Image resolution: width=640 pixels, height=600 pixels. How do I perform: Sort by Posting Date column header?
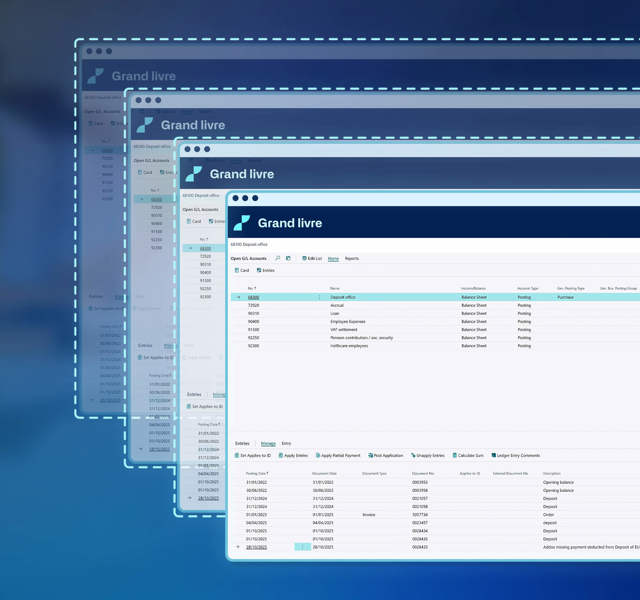[x=257, y=473]
